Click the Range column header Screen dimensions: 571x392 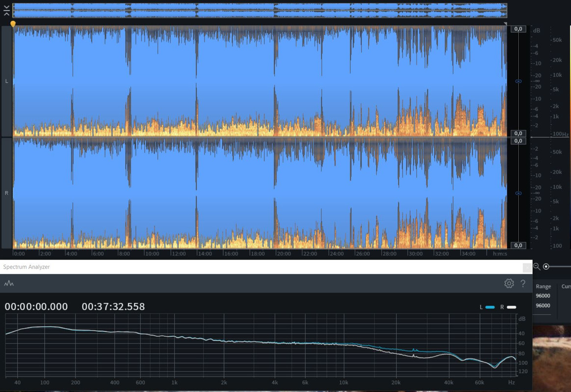click(x=544, y=287)
